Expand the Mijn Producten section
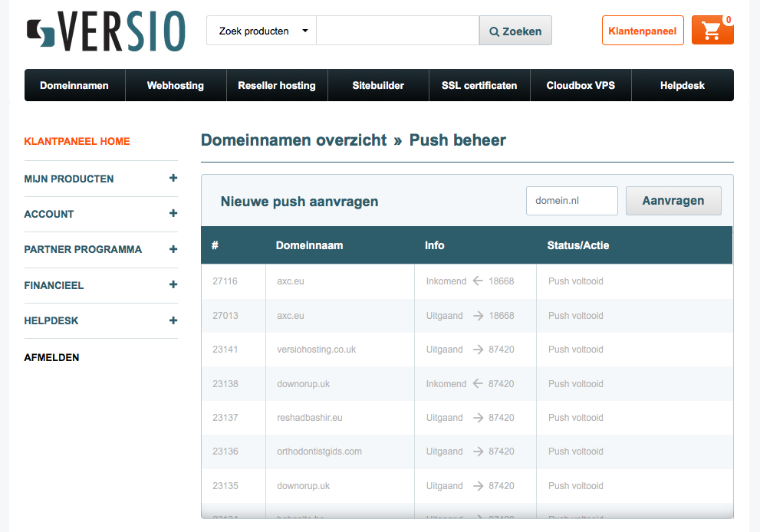 [x=173, y=178]
